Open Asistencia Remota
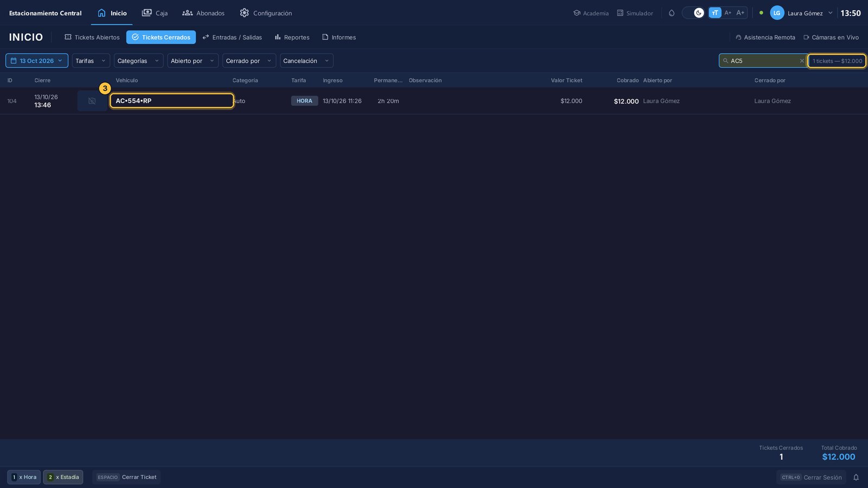 pyautogui.click(x=765, y=37)
